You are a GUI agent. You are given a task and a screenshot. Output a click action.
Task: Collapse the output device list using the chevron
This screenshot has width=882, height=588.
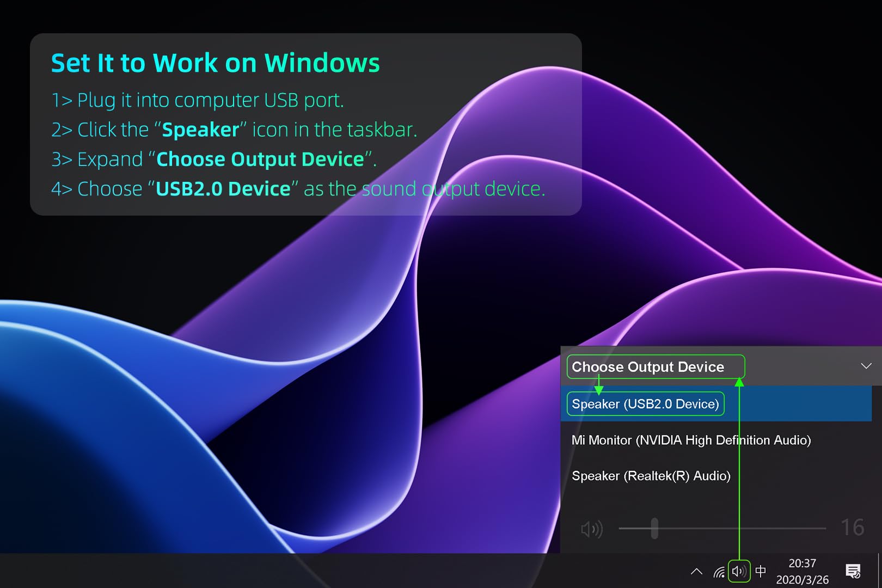[x=866, y=366]
